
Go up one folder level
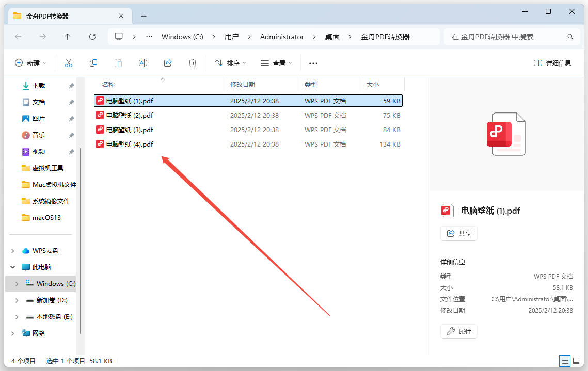pyautogui.click(x=68, y=36)
